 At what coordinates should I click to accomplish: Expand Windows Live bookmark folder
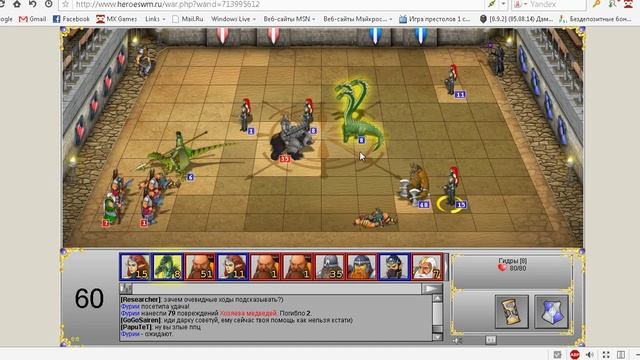233,19
